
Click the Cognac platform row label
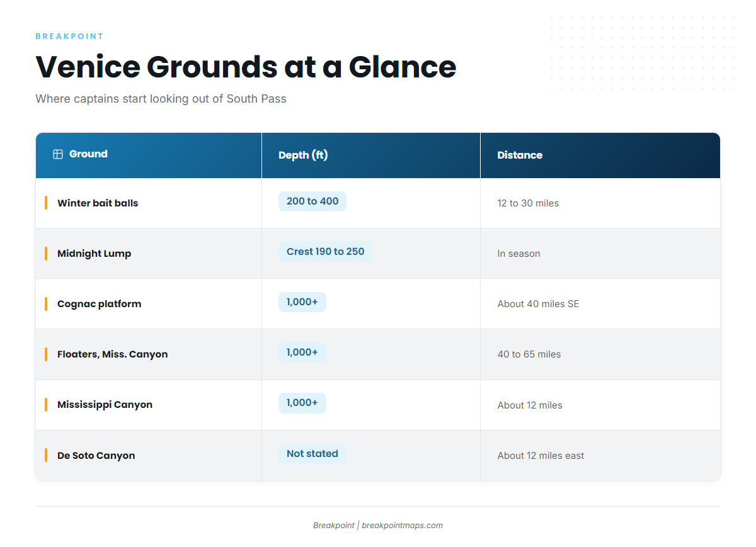[x=100, y=304]
